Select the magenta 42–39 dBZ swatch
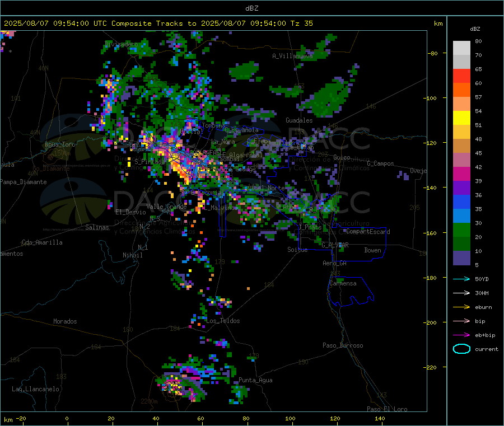 (x=461, y=174)
